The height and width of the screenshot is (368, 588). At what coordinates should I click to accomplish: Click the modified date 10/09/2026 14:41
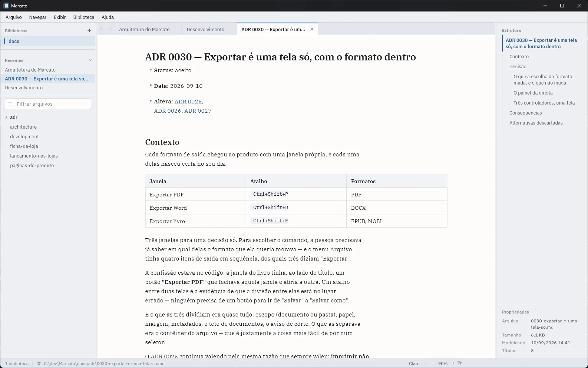pos(551,343)
